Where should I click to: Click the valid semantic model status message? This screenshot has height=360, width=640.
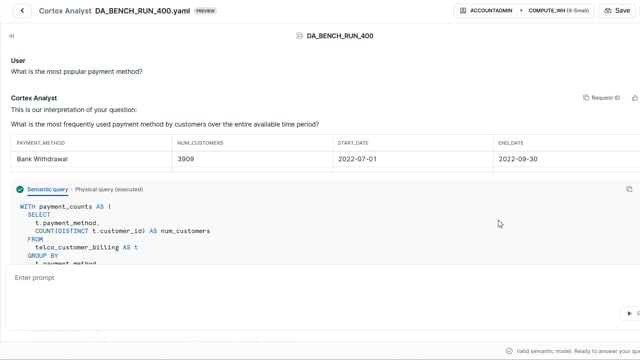(x=573, y=351)
